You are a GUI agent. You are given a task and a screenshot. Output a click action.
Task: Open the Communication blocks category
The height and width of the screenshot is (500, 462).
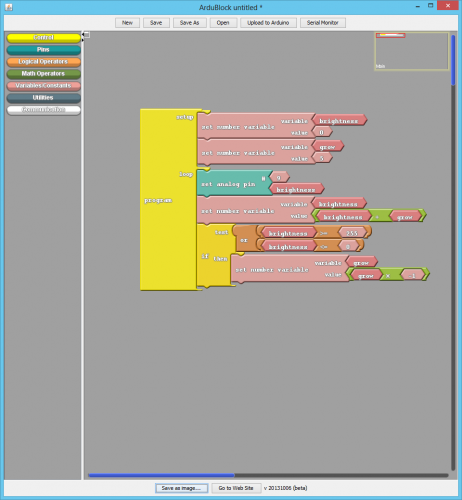(x=43, y=110)
